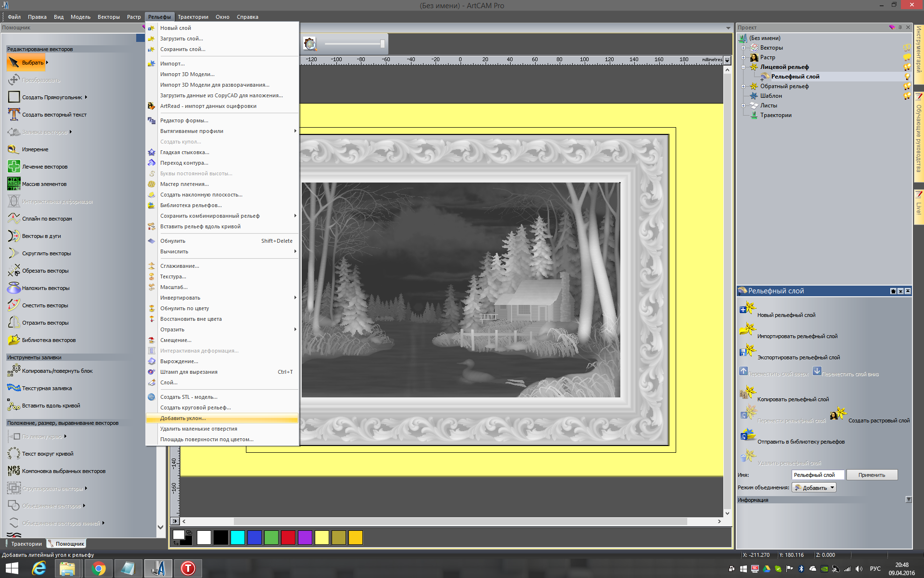The height and width of the screenshot is (578, 924).
Task: Click the Create Vector Text icon
Action: coord(13,115)
